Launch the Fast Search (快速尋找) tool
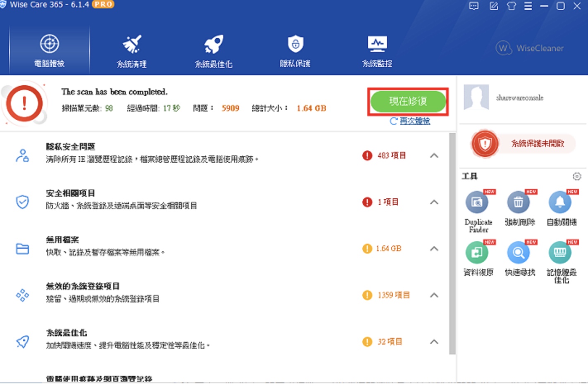The image size is (588, 385). coord(519,259)
